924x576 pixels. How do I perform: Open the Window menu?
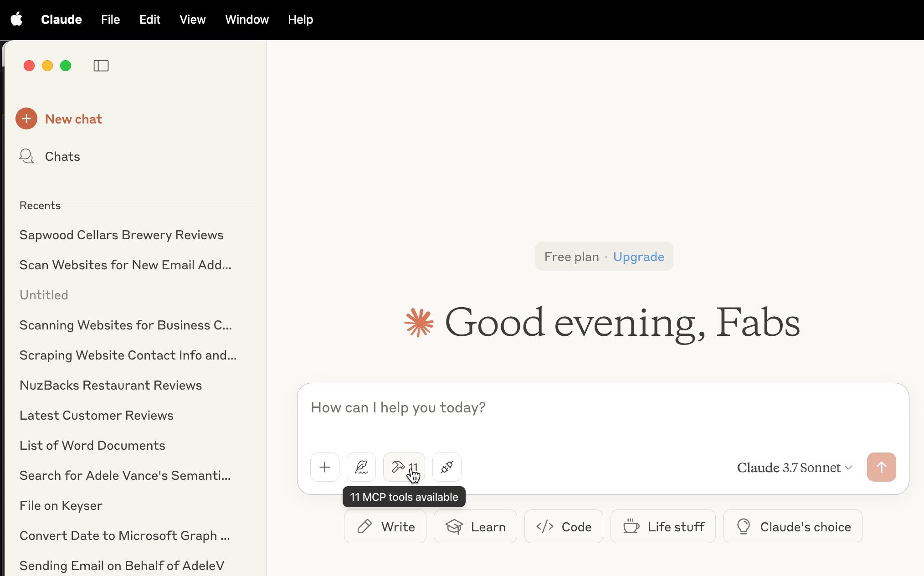247,20
